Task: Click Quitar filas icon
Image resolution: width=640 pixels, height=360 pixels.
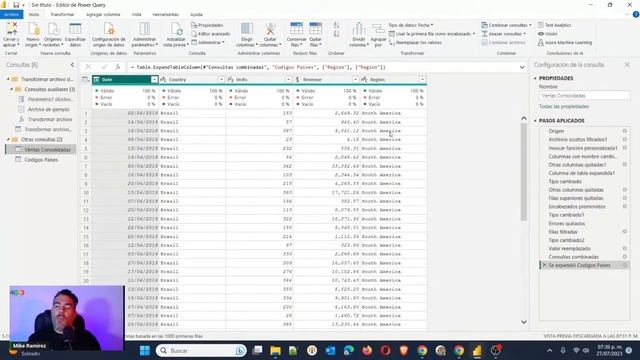Action: click(315, 29)
